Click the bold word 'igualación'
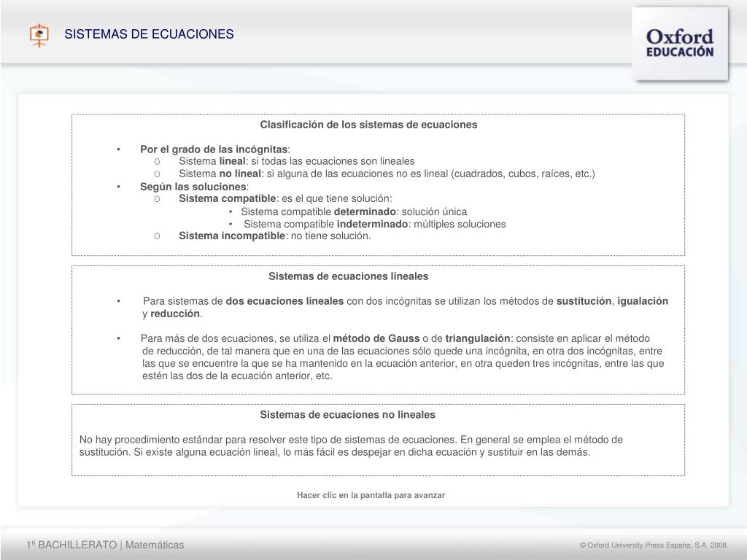Screen dimensions: 747x560 point(643,301)
